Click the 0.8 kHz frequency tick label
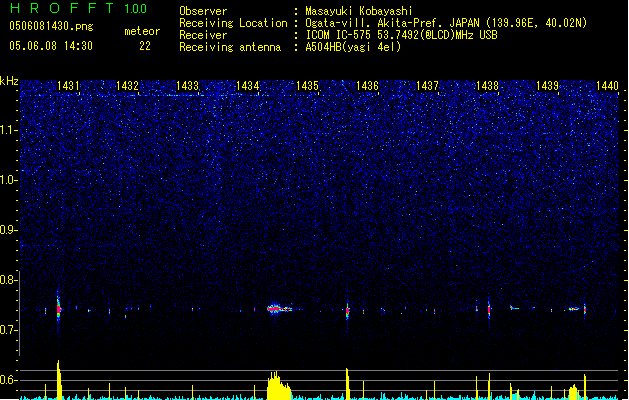Viewport: 629px width, 400px height. click(x=8, y=280)
